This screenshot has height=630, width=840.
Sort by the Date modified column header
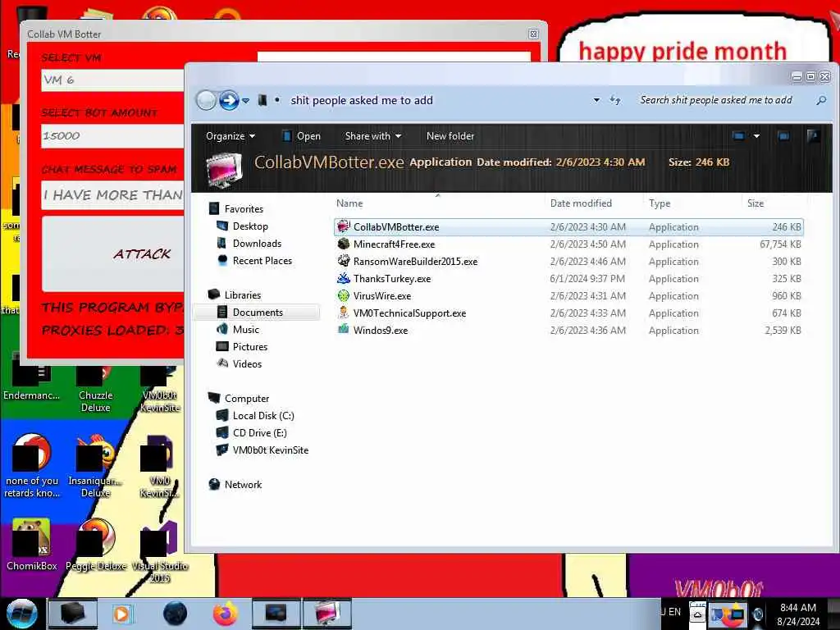[581, 203]
